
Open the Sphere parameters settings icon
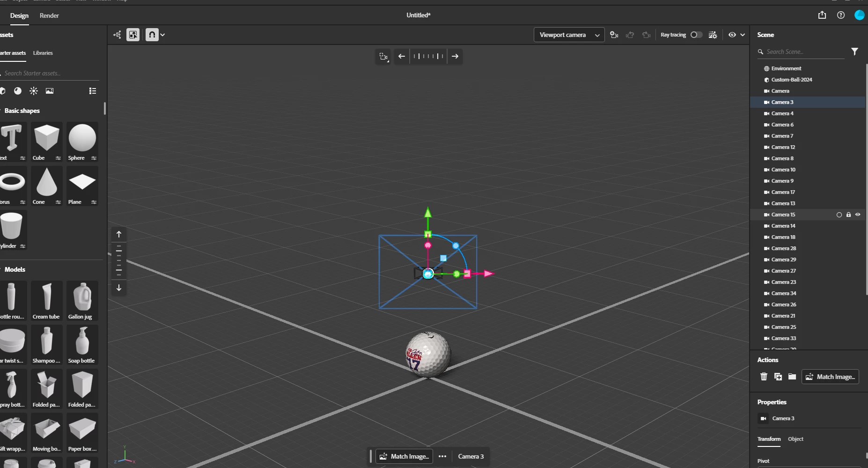[94, 158]
